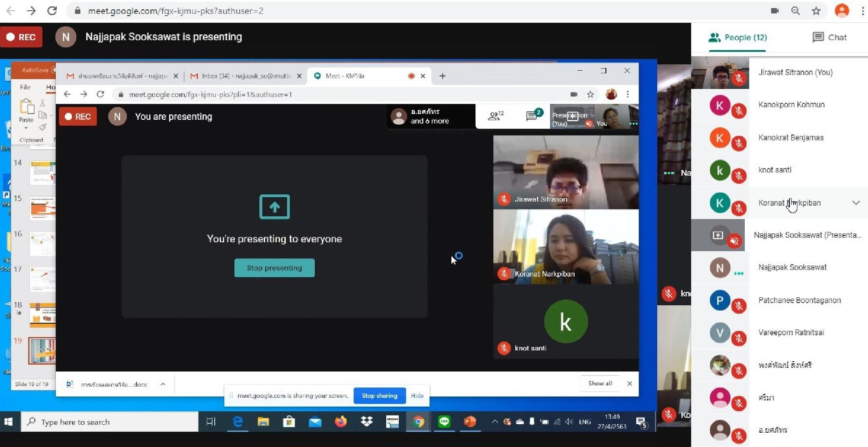Select Kanokrat Benjamas in the People list
Image resolution: width=868 pixels, height=447 pixels.
pos(780,138)
